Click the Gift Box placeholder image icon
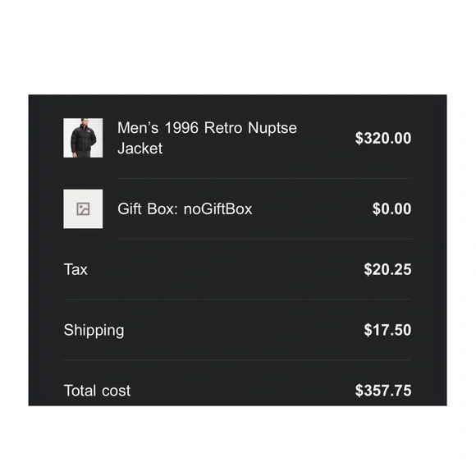This screenshot has height=476, width=476. pyautogui.click(x=83, y=208)
